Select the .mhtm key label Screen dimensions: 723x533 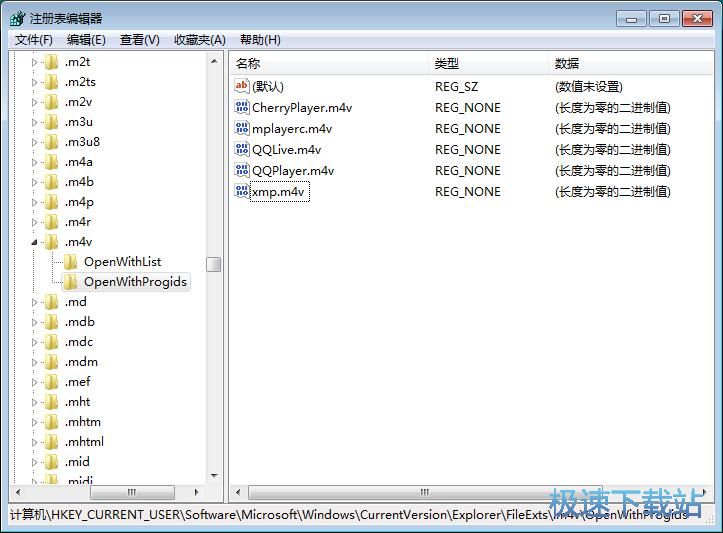[83, 422]
